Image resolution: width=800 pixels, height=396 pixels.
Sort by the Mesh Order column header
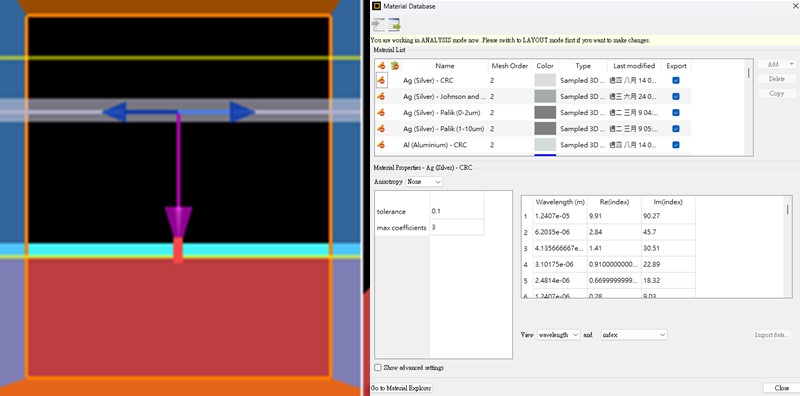[x=510, y=66]
